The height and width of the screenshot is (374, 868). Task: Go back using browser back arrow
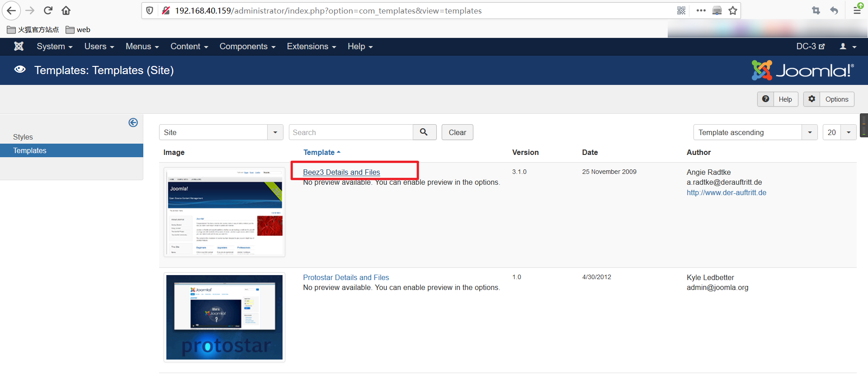coord(11,10)
